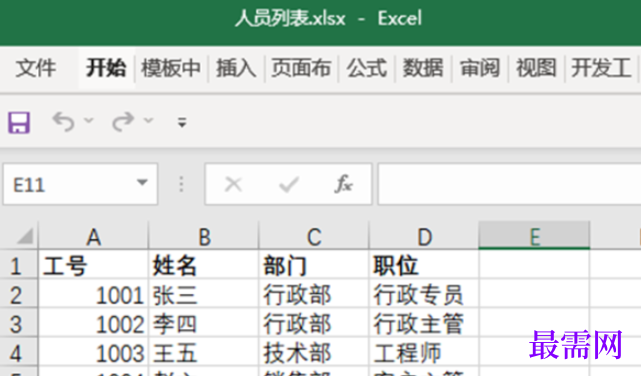641x376 pixels.
Task: Select cell with name 李四
Action: coord(204,323)
